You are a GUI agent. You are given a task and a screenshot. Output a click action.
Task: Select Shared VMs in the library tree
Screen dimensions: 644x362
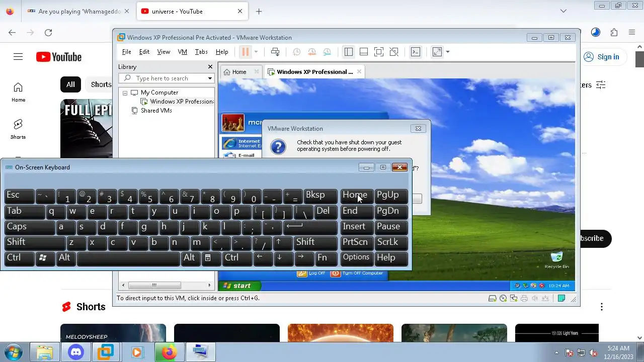tap(152, 111)
